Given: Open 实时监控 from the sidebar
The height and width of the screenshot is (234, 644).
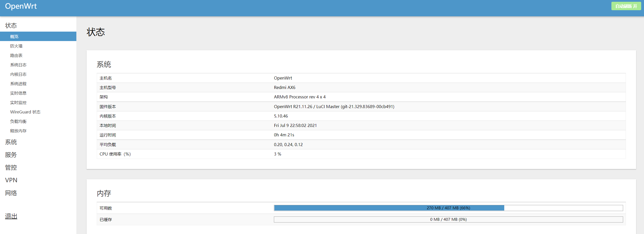Looking at the screenshot, I should [18, 102].
